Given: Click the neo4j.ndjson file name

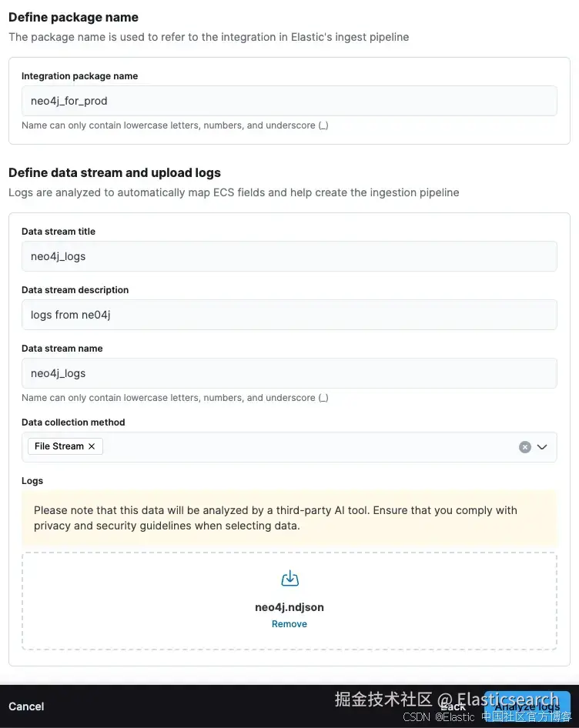Looking at the screenshot, I should coord(289,607).
